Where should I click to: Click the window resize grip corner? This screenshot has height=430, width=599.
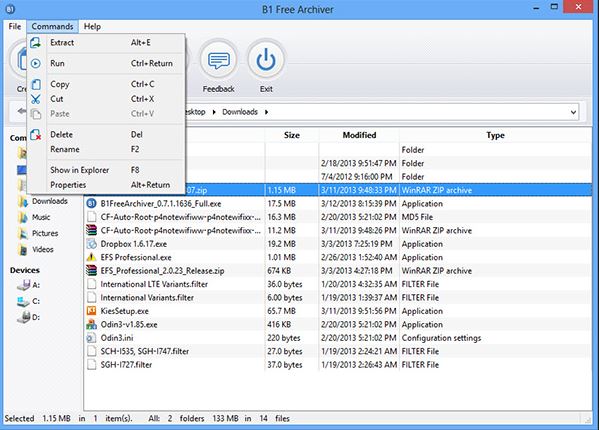click(588, 419)
